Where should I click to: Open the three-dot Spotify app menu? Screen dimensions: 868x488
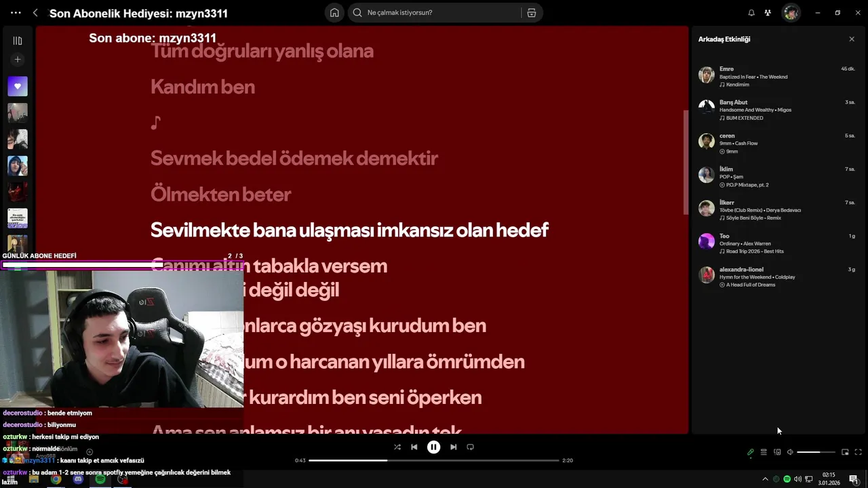(16, 13)
